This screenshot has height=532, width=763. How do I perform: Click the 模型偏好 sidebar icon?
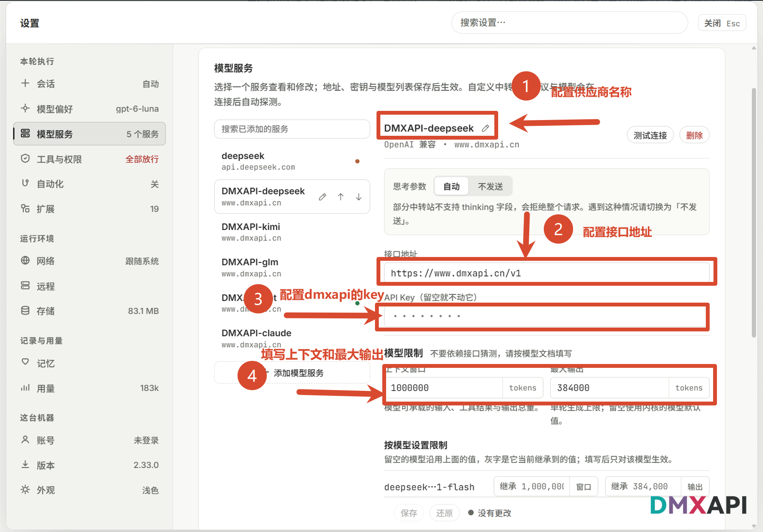(x=25, y=109)
